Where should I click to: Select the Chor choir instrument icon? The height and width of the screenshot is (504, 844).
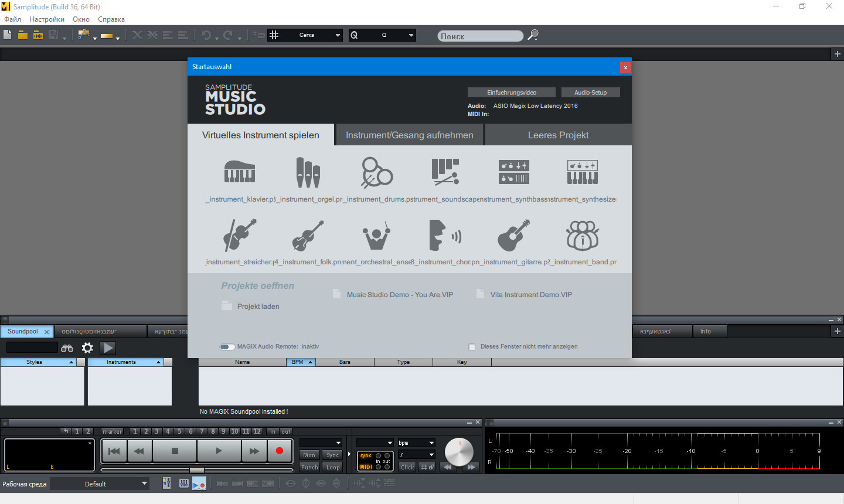(x=445, y=235)
